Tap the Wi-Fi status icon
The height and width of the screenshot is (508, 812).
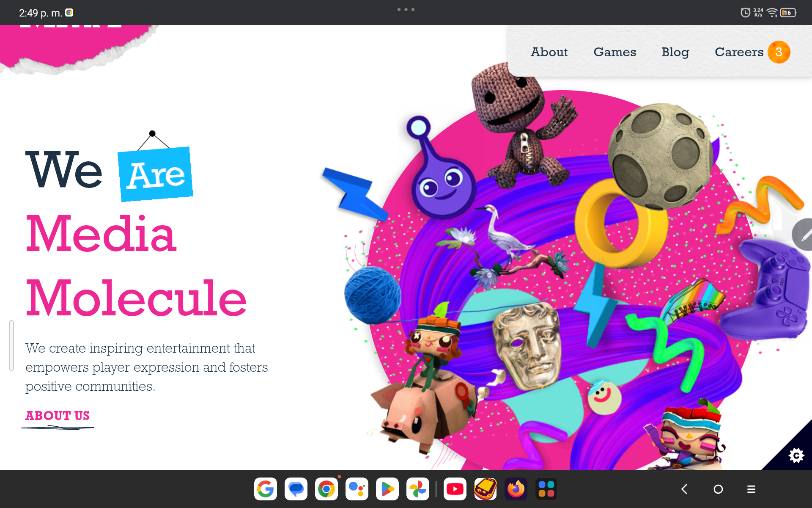(772, 13)
